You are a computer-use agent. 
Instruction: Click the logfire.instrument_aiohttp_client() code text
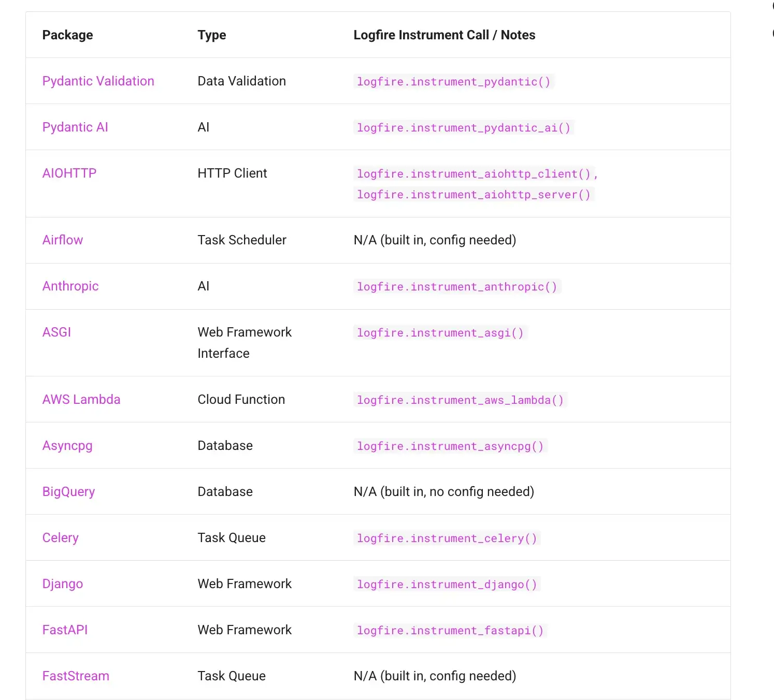(x=474, y=174)
